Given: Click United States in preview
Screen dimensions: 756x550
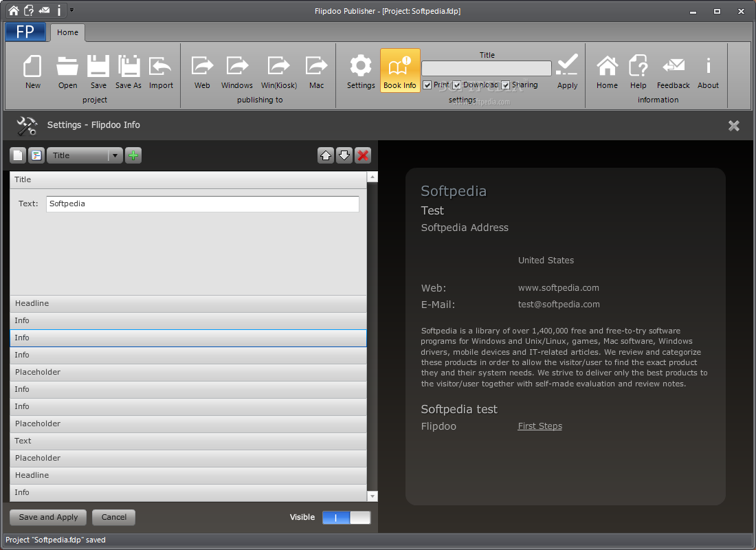Looking at the screenshot, I should (546, 261).
